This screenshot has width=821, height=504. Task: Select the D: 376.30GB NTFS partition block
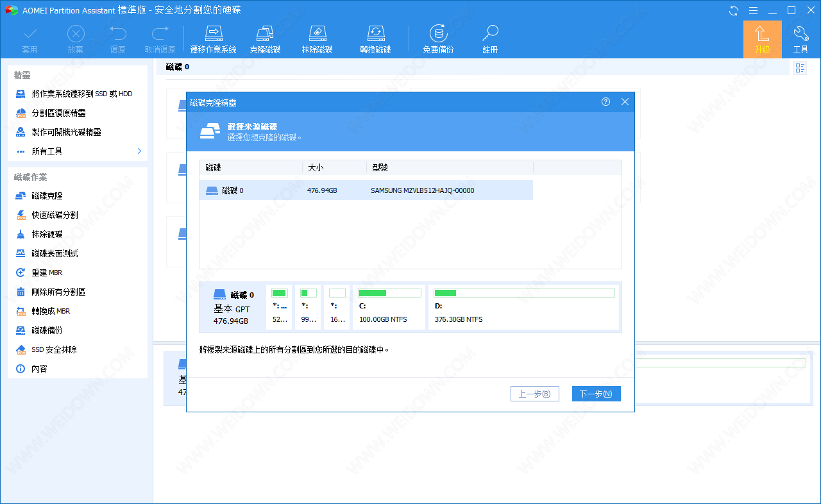[524, 307]
